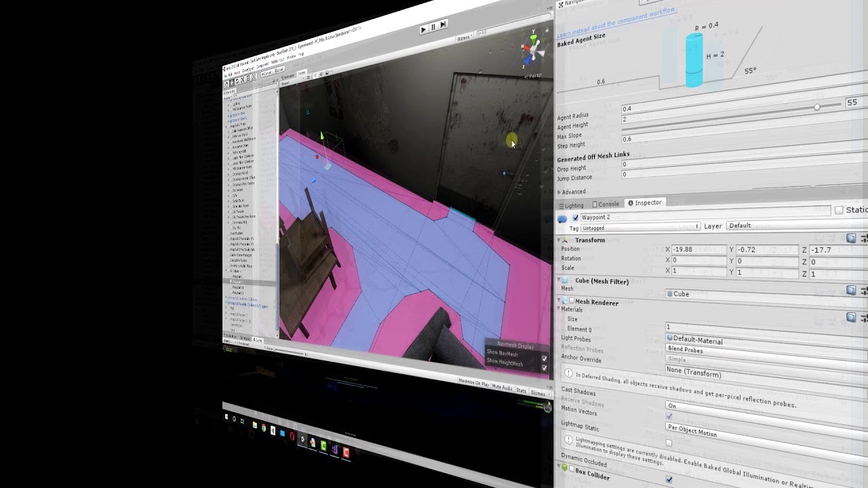
Task: Open Visual Studio from taskbar
Action: [335, 449]
